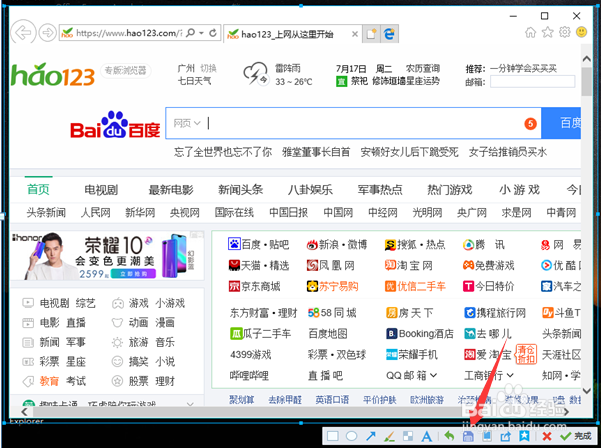Open the weather thunderstorm icon
601x448 pixels.
point(256,74)
